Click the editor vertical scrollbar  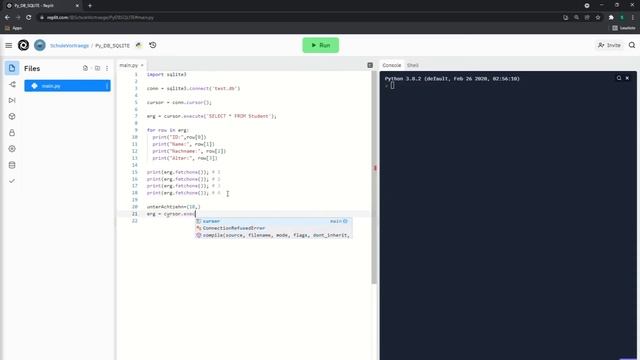pyautogui.click(x=373, y=178)
